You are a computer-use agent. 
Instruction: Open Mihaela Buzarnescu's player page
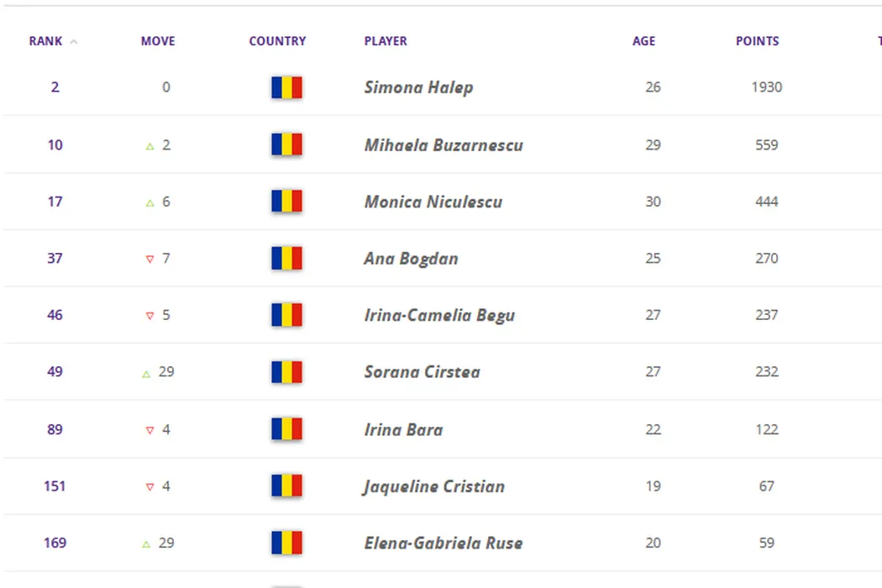click(x=444, y=144)
